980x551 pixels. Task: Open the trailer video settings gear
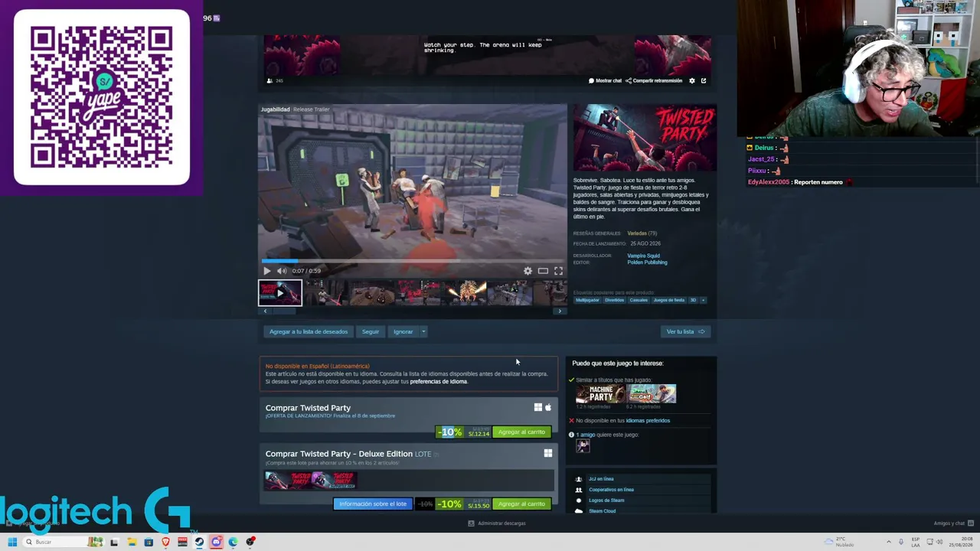(528, 271)
